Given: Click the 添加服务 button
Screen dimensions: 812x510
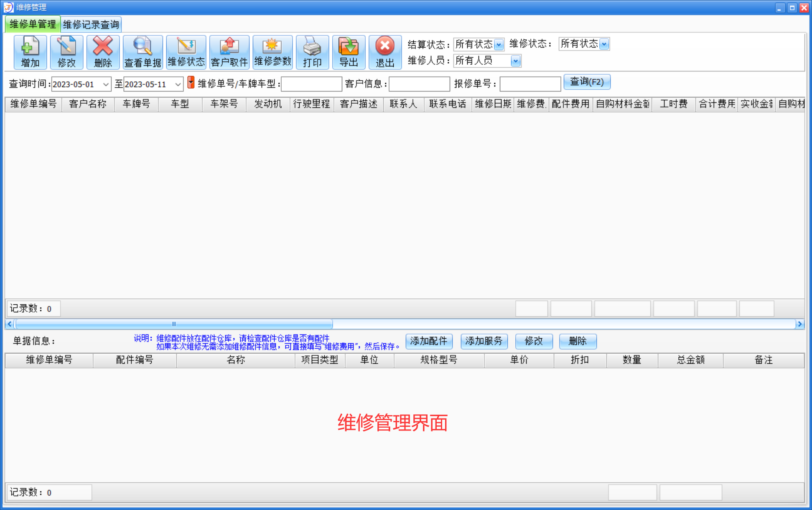Looking at the screenshot, I should tap(484, 341).
